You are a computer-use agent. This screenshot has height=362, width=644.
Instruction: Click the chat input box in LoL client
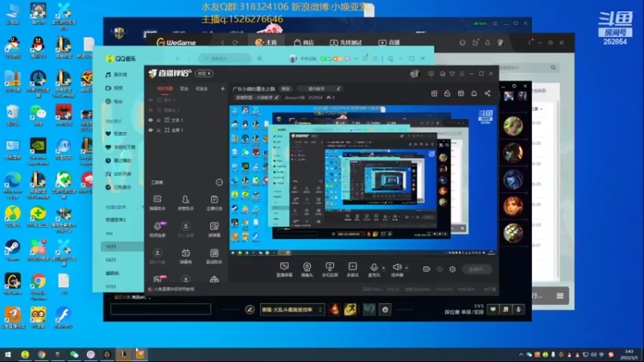click(x=160, y=309)
